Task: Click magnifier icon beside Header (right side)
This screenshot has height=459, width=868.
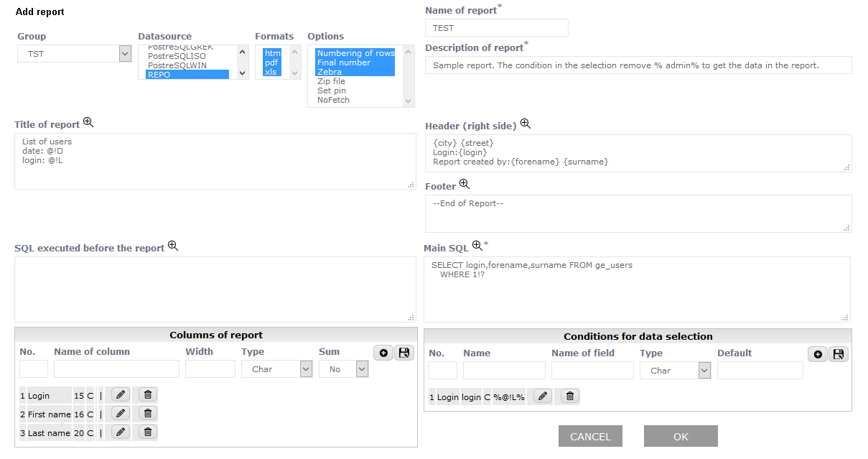Action: pyautogui.click(x=526, y=124)
